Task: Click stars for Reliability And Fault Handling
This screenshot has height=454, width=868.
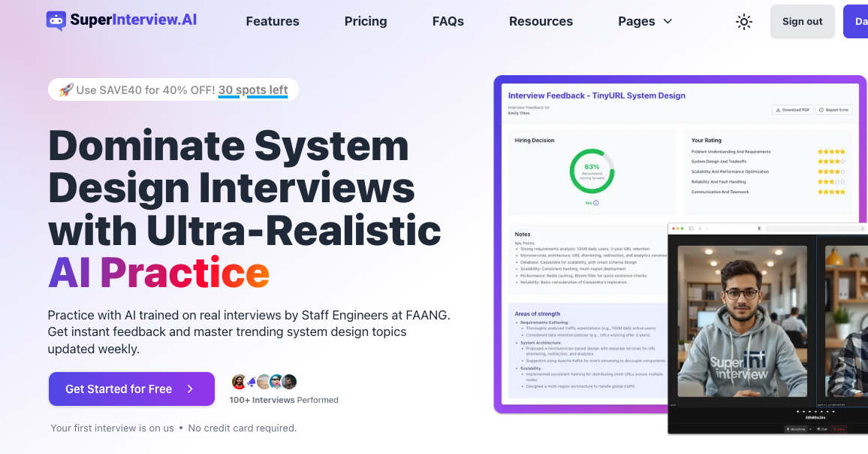Action: click(831, 181)
